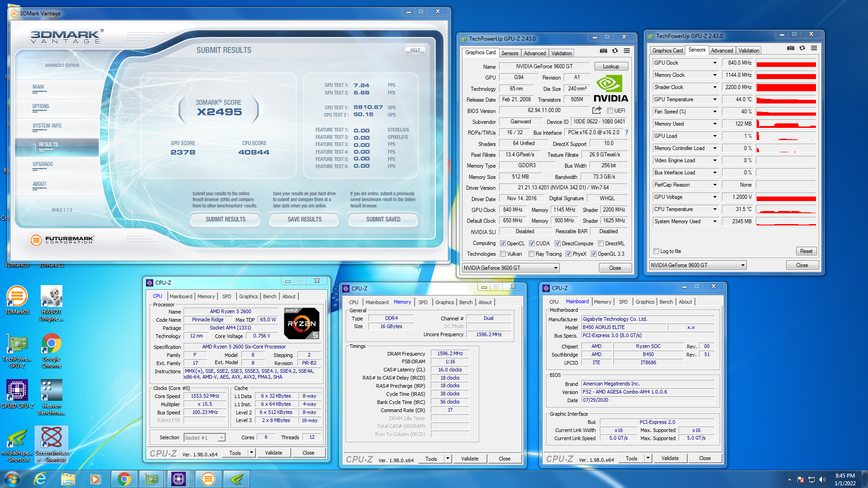
Task: Open the 3DMark05 desktop shortcut
Action: (x=17, y=300)
